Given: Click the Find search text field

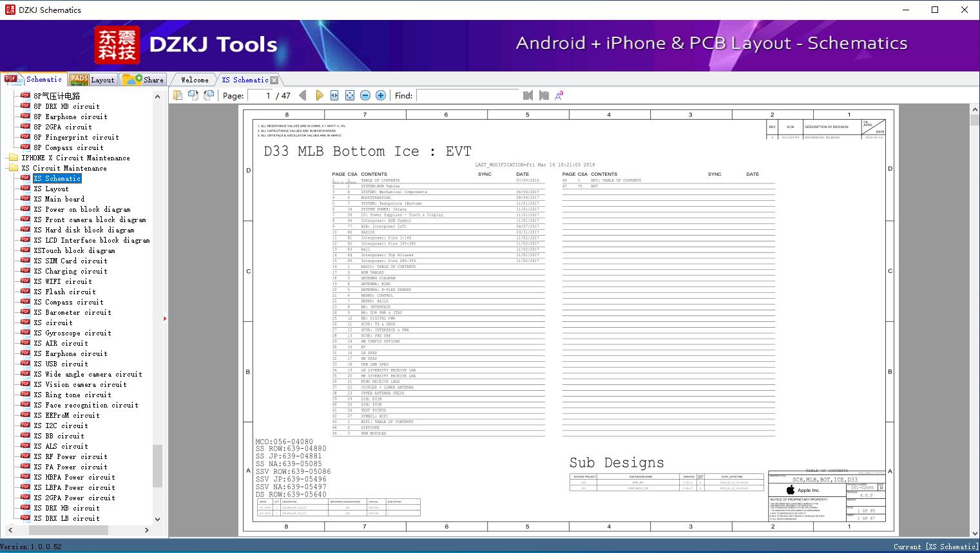Looking at the screenshot, I should coord(467,95).
